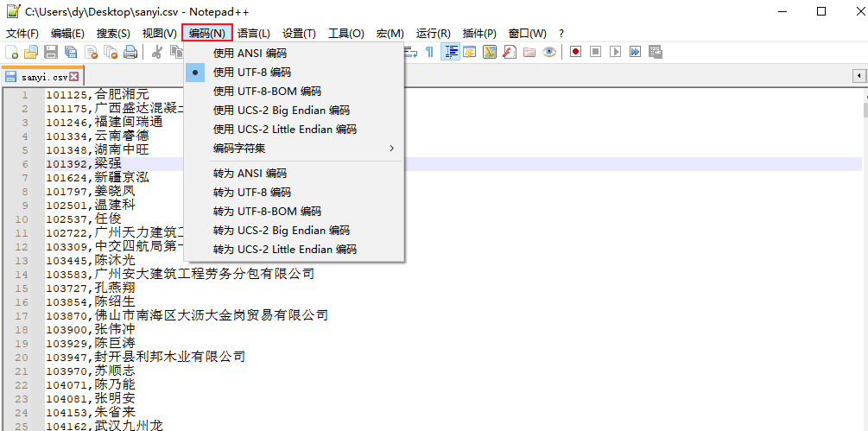Choose 使用 ANSI 编码 from menu
This screenshot has width=868, height=431.
[294, 54]
